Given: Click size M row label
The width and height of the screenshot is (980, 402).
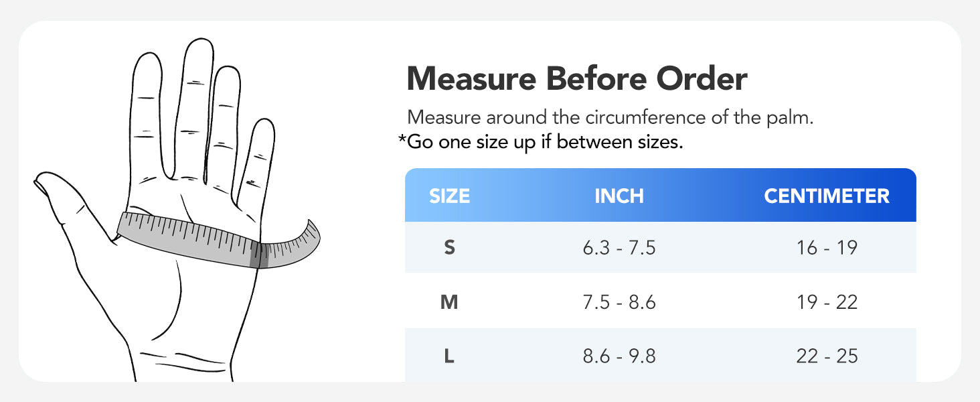Looking at the screenshot, I should (x=449, y=302).
